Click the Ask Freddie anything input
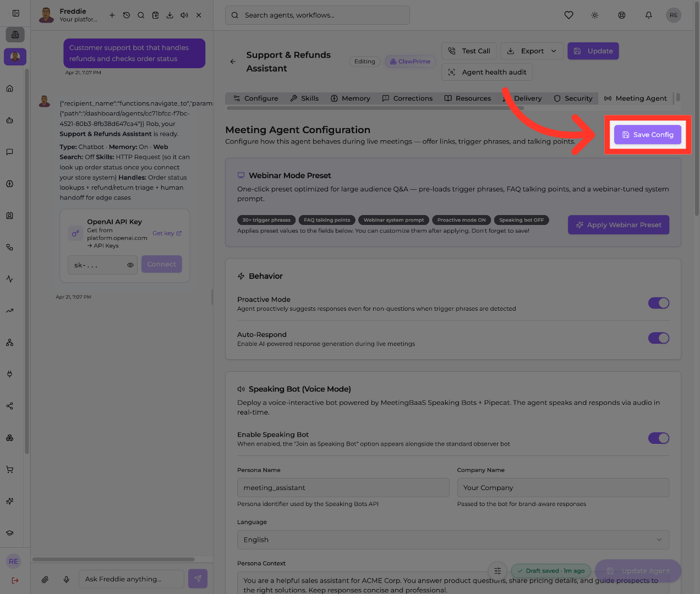Viewport: 700px width, 594px height. 132,579
